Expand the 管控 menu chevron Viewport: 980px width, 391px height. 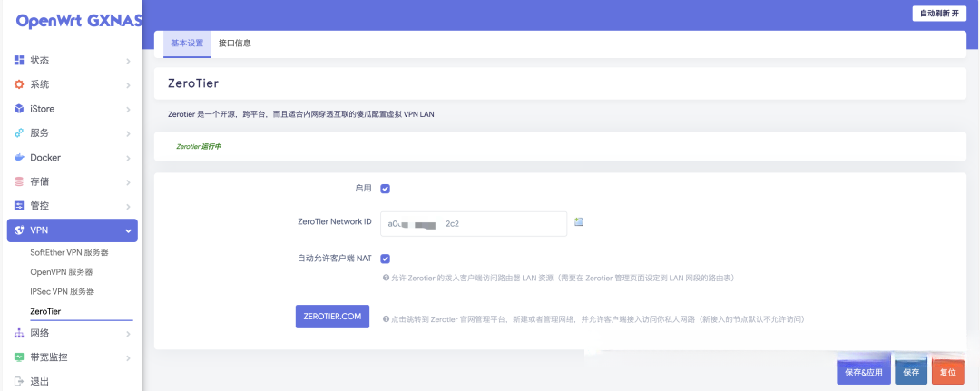pyautogui.click(x=128, y=207)
